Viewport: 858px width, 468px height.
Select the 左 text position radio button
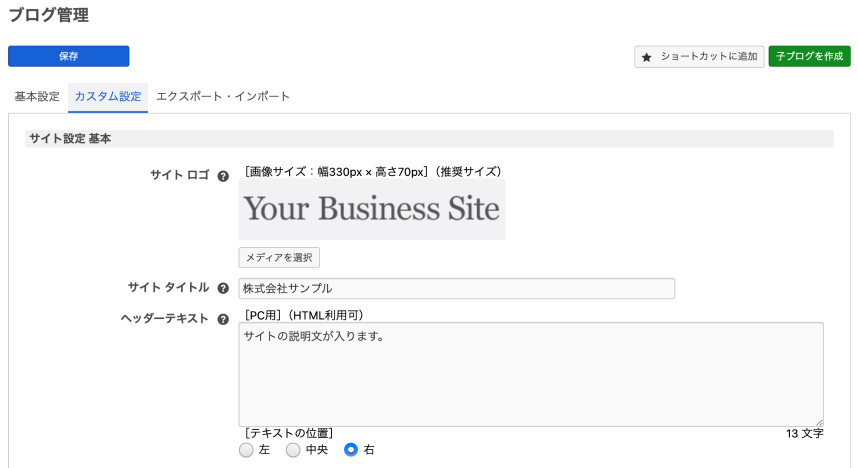point(247,450)
